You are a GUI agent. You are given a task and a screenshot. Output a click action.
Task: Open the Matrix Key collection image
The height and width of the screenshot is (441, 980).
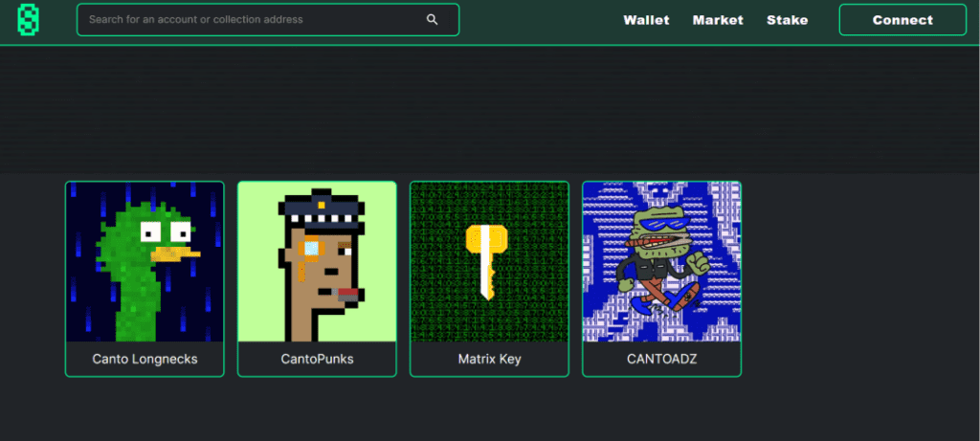(x=489, y=262)
